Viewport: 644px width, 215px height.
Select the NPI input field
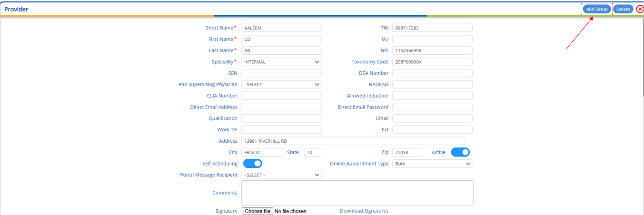tap(432, 50)
